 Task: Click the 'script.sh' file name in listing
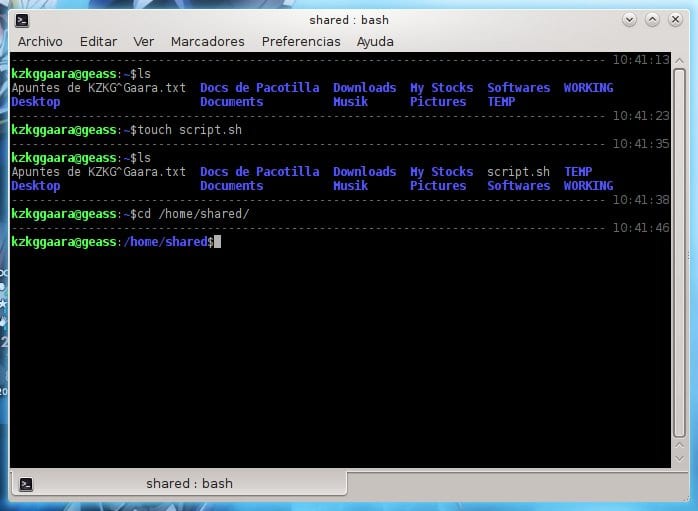point(518,172)
